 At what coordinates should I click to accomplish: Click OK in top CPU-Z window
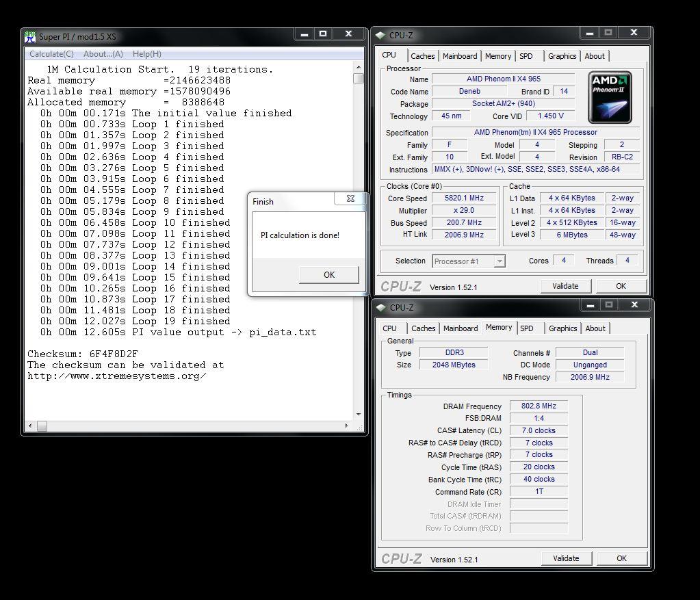tap(621, 286)
